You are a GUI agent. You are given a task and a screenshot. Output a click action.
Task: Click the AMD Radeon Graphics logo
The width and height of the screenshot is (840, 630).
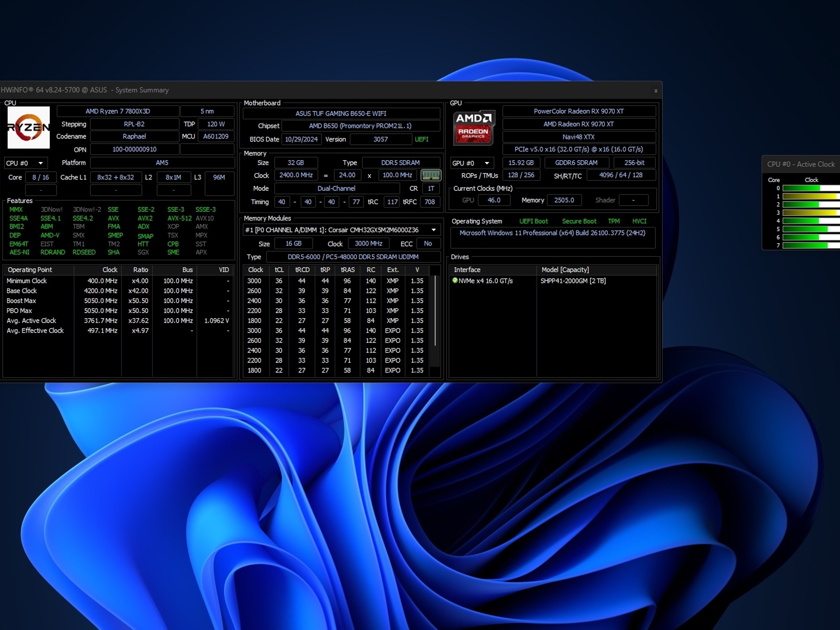pos(473,128)
